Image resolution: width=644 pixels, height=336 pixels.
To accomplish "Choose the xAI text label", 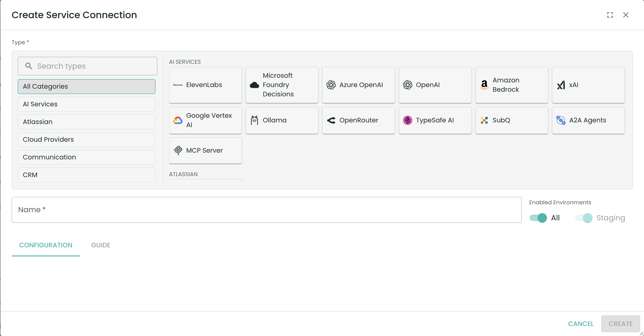I will (573, 85).
